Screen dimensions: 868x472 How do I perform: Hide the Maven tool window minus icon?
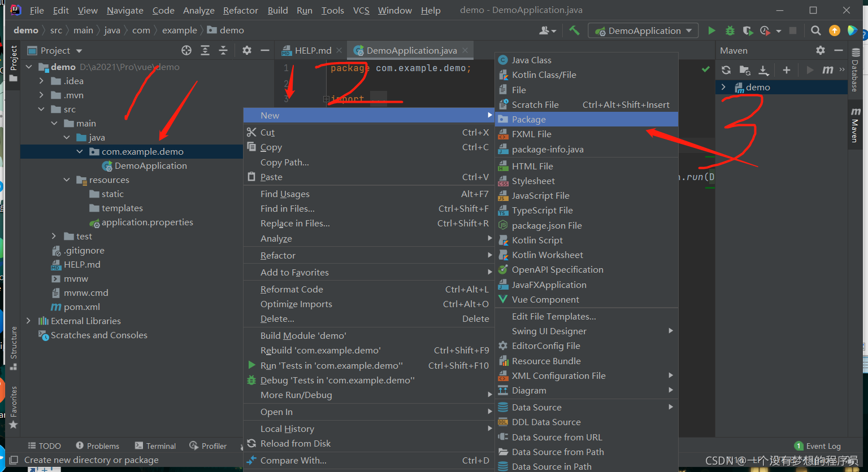tap(838, 50)
